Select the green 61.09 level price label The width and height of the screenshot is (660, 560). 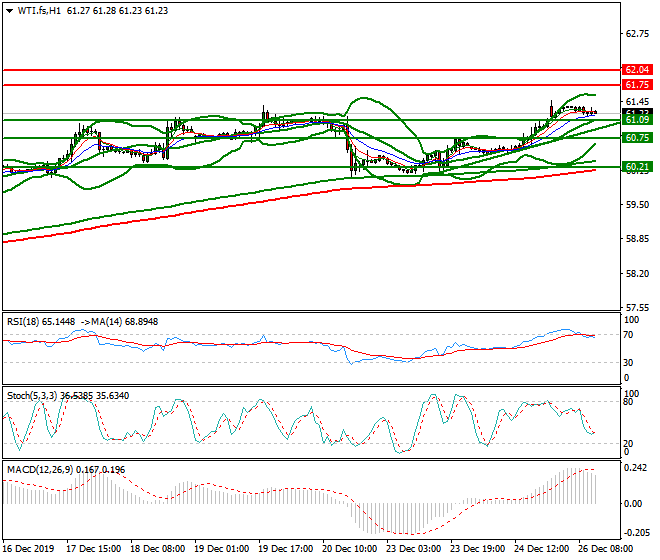coord(637,120)
